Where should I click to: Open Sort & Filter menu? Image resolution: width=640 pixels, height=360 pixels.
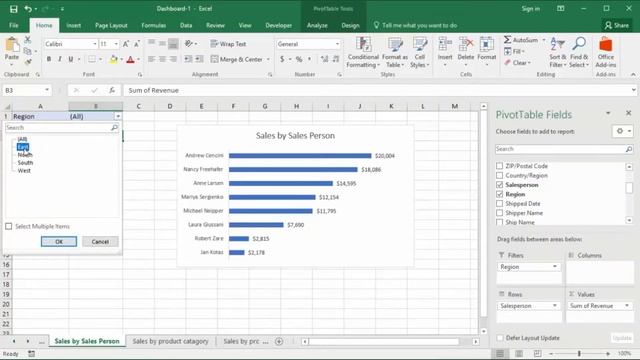tap(558, 52)
